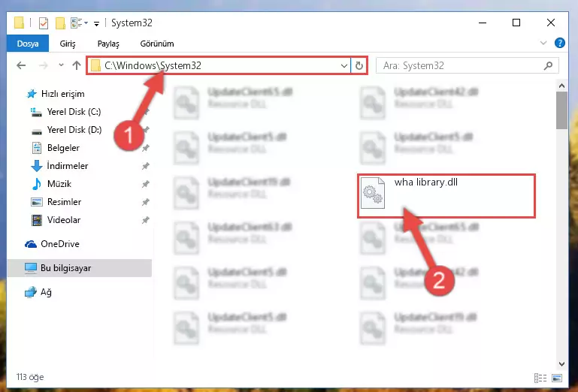Switch to the Görünüm ribbon tab
This screenshot has height=392, width=578.
pos(157,44)
